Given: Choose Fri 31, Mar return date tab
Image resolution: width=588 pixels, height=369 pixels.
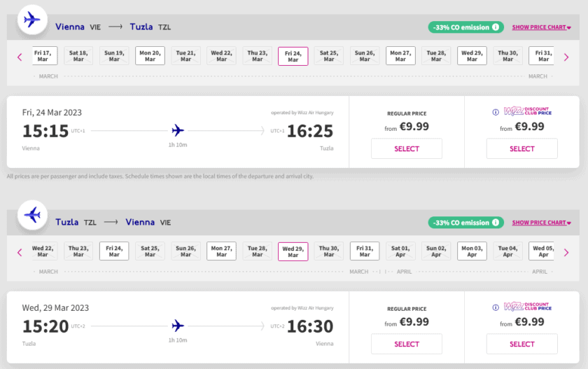Looking at the screenshot, I should click(365, 251).
